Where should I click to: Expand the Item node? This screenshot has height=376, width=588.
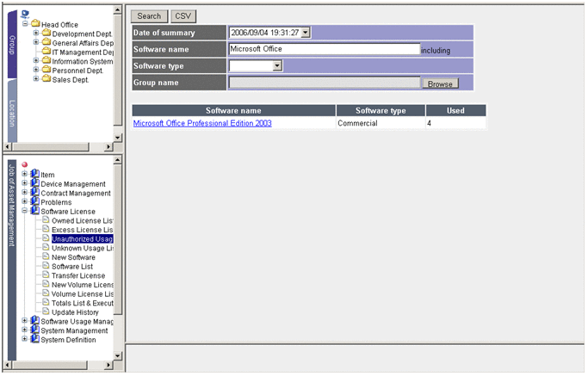[x=24, y=174]
